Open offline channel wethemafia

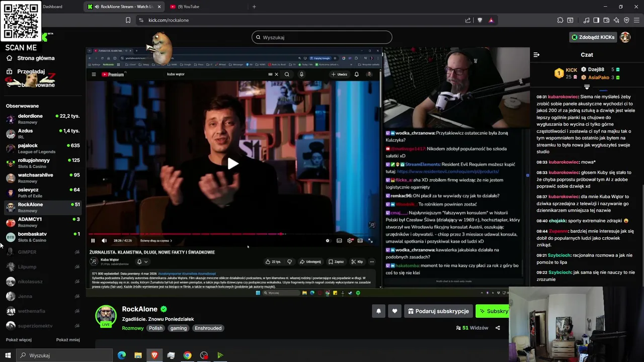(x=43, y=311)
